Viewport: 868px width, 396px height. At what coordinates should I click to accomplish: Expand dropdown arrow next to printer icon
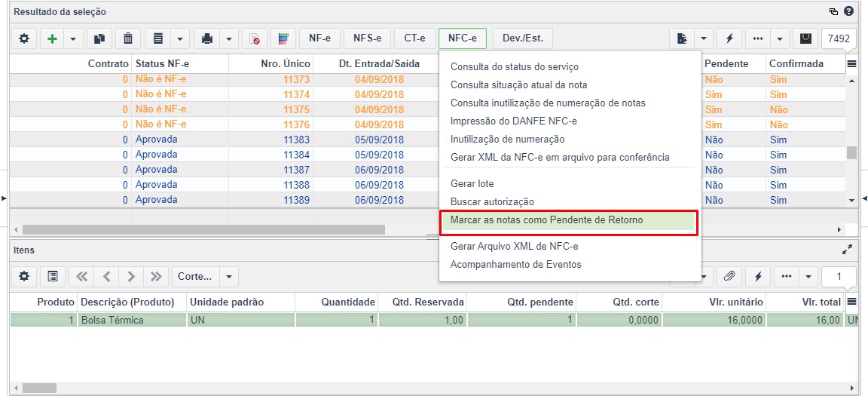click(x=229, y=38)
